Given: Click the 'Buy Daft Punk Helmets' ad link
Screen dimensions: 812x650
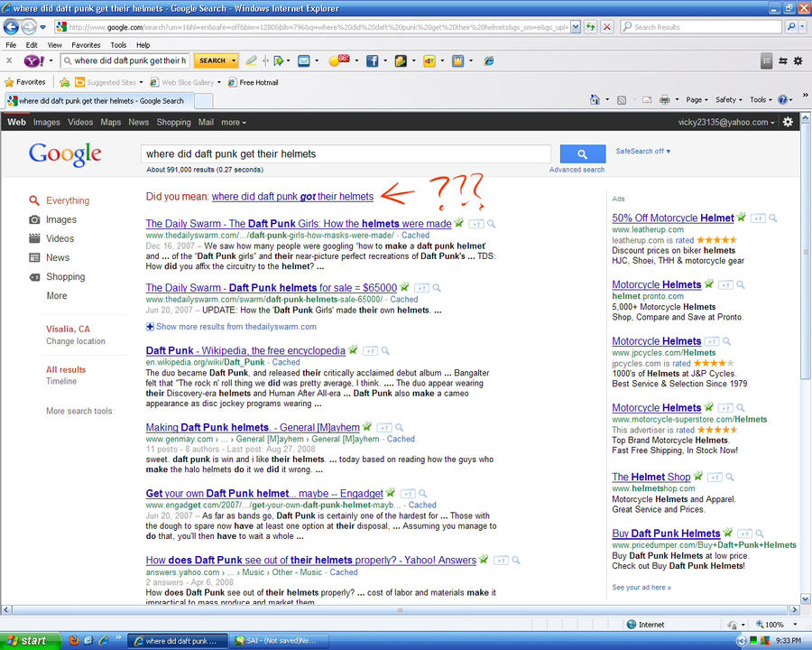Looking at the screenshot, I should 666,534.
